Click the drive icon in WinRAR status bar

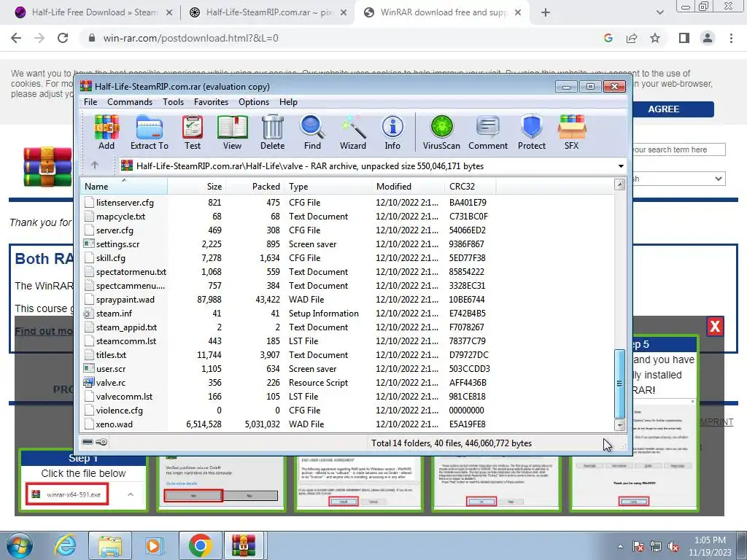tap(88, 442)
